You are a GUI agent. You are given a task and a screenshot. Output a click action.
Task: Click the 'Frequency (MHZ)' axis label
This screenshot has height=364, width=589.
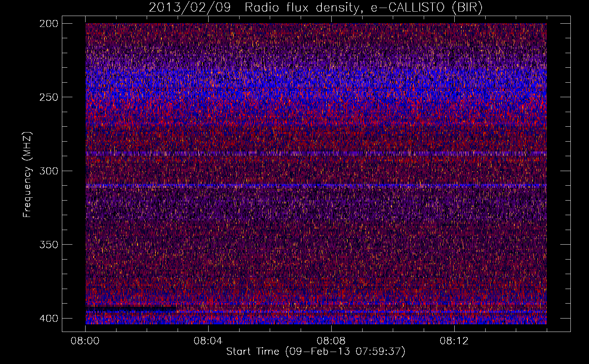point(27,174)
